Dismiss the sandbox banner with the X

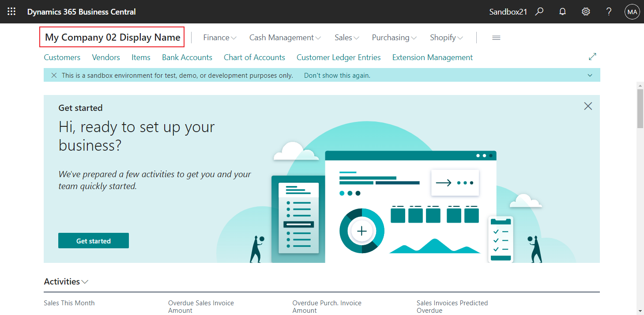pos(54,75)
